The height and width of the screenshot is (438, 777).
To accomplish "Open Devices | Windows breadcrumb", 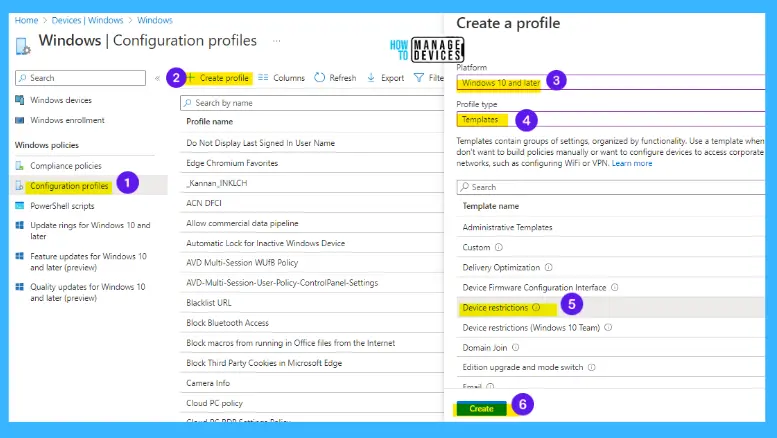I will click(x=87, y=20).
